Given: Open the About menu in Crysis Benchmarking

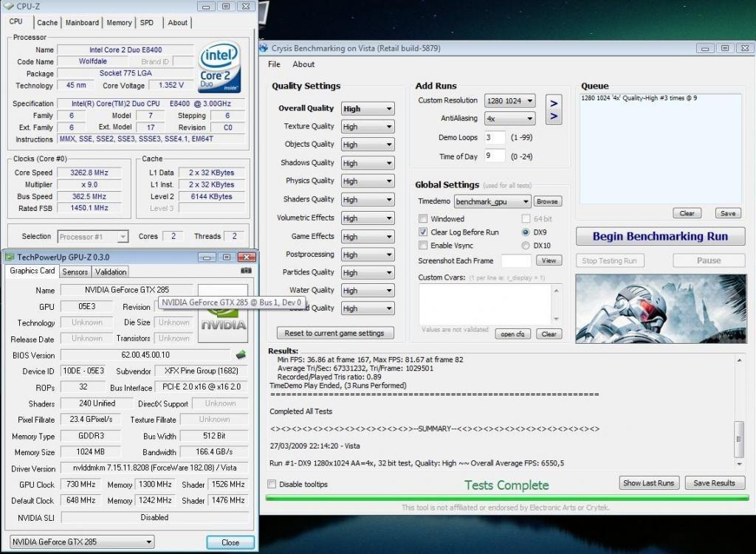Looking at the screenshot, I should [x=303, y=64].
